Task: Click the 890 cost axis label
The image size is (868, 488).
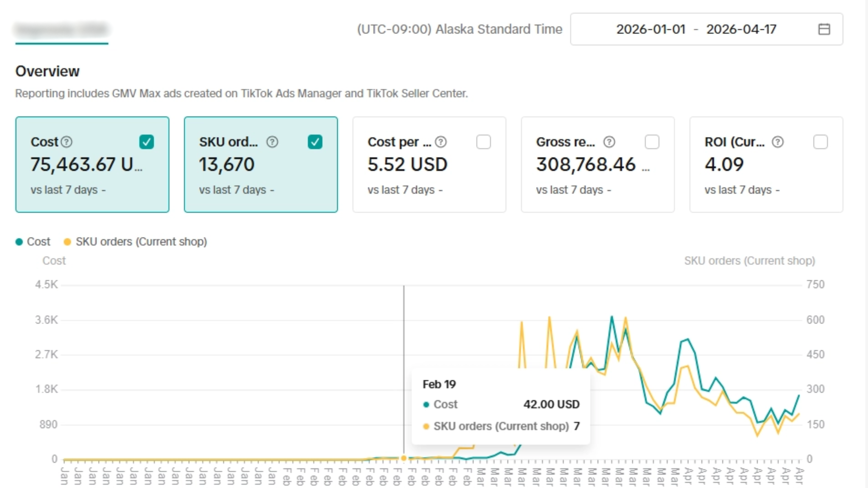Action: (x=49, y=424)
